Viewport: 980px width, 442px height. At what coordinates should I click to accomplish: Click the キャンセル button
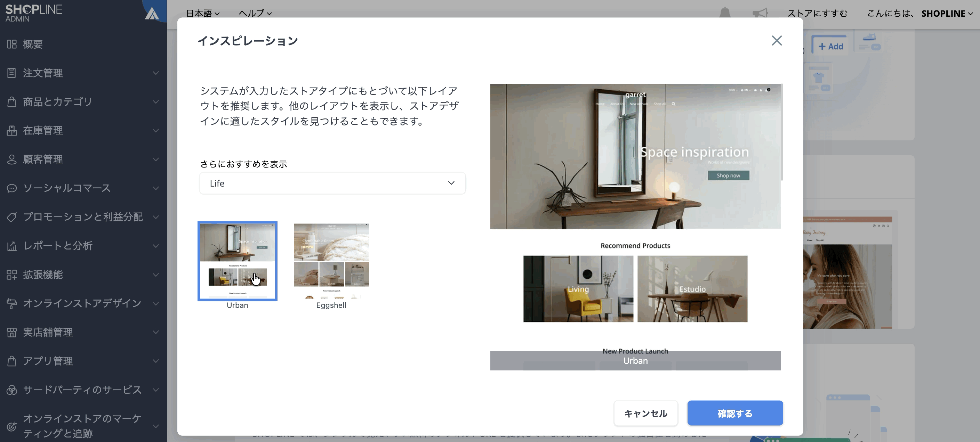[x=645, y=413]
